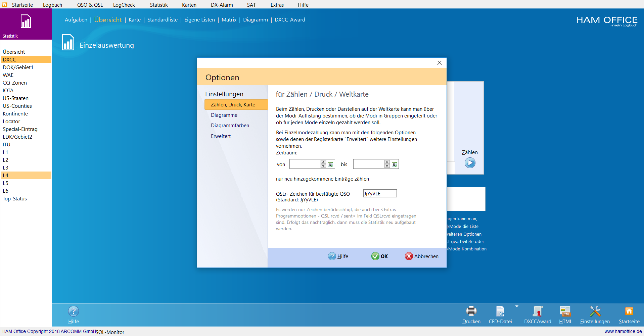Image resolution: width=644 pixels, height=336 pixels.
Task: Click the HTML export icon
Action: click(x=565, y=311)
